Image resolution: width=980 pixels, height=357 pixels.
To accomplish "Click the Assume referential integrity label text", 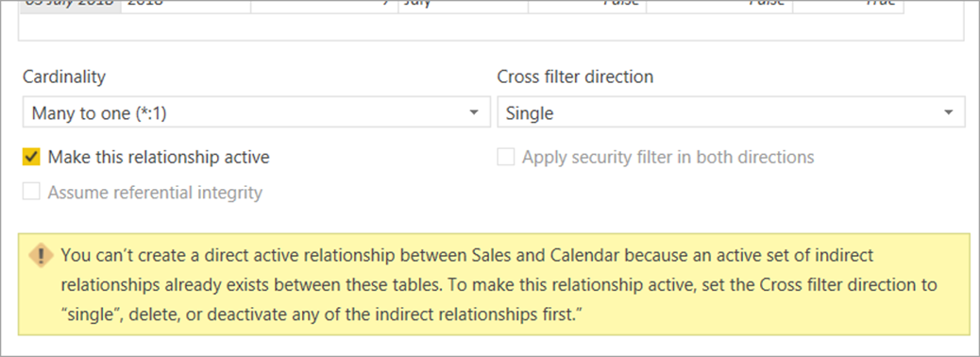I will click(x=155, y=192).
